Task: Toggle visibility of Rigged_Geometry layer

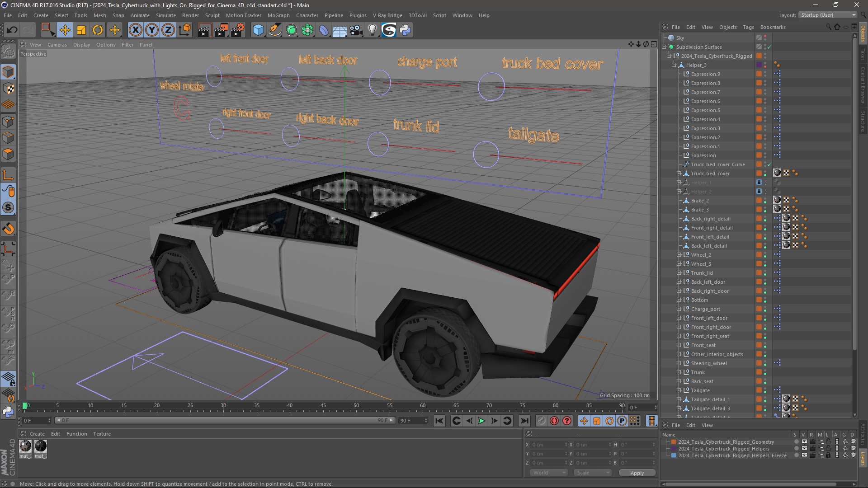Action: click(x=804, y=442)
